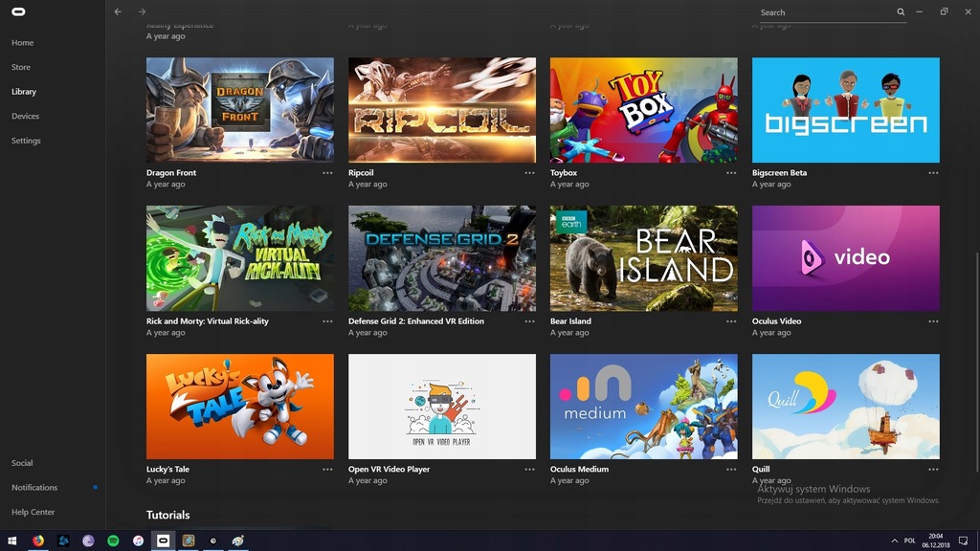Viewport: 980px width, 551px height.
Task: Open options menu for Quill
Action: click(x=933, y=469)
